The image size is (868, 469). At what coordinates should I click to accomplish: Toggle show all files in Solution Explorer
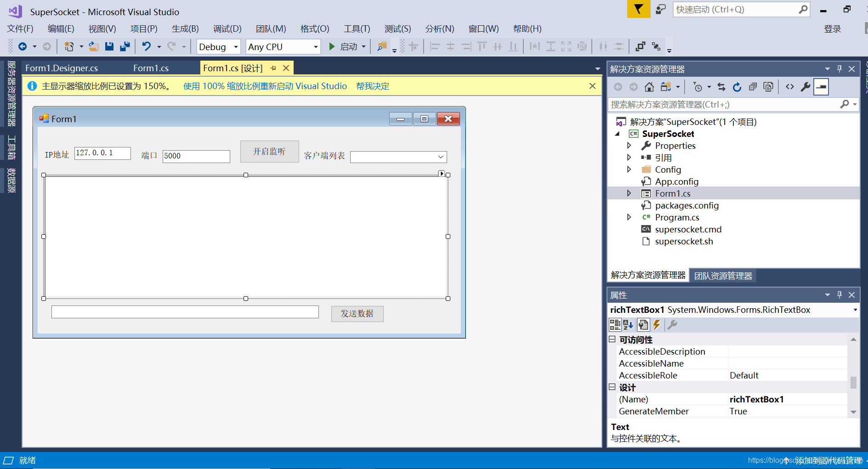pyautogui.click(x=768, y=87)
